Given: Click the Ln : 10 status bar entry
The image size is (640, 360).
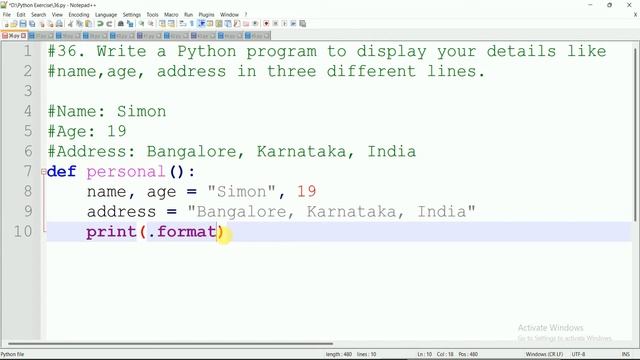Looking at the screenshot, I should point(424,354).
